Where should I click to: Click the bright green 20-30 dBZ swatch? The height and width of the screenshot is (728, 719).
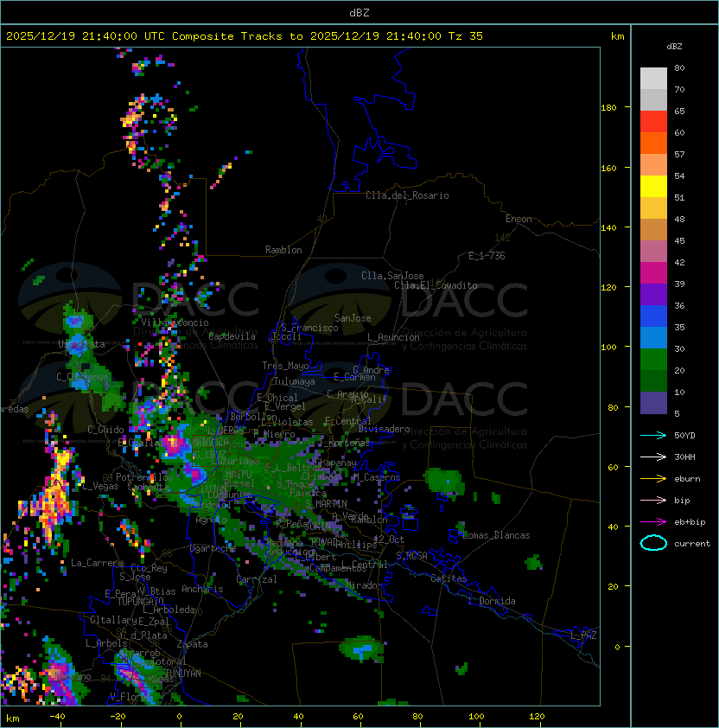[x=653, y=360]
